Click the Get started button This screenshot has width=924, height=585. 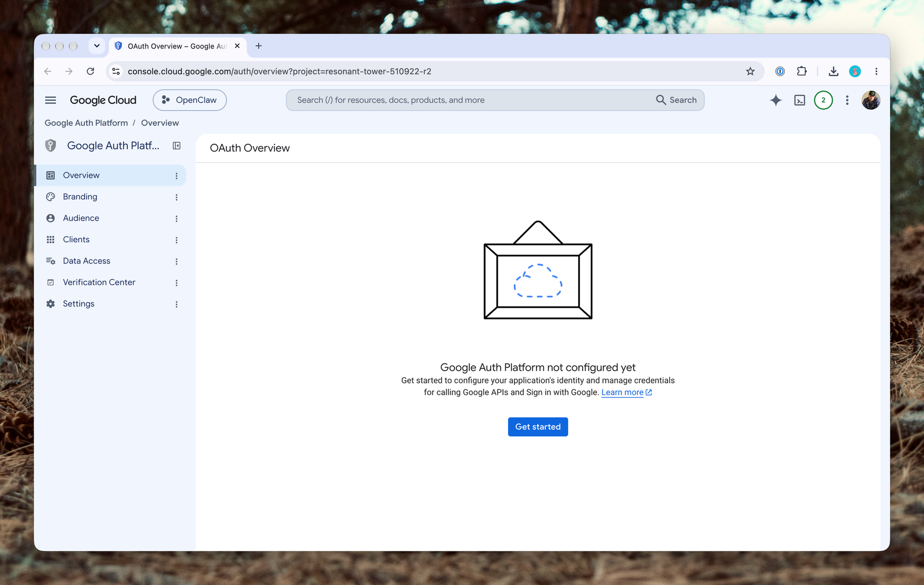(x=538, y=427)
